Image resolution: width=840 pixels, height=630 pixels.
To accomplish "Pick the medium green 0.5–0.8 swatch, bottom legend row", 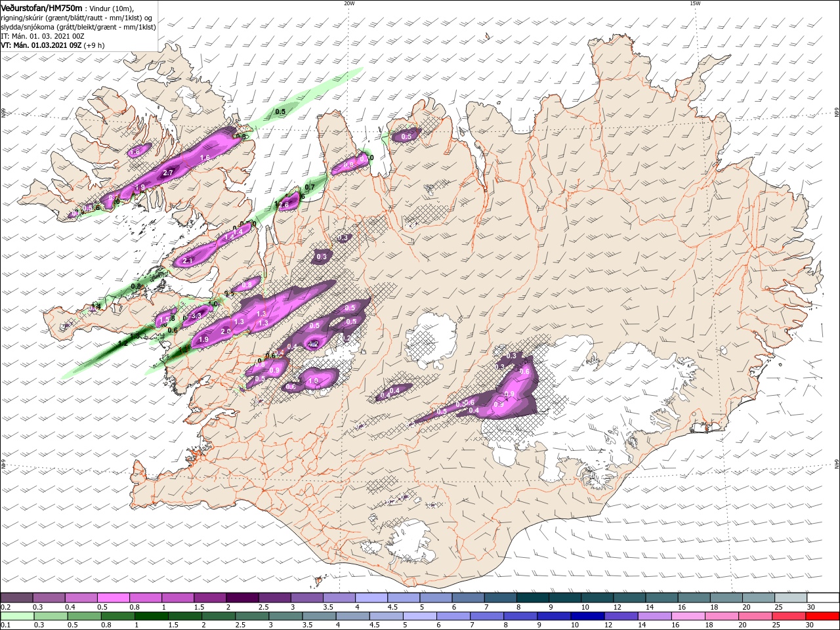I will [85, 616].
